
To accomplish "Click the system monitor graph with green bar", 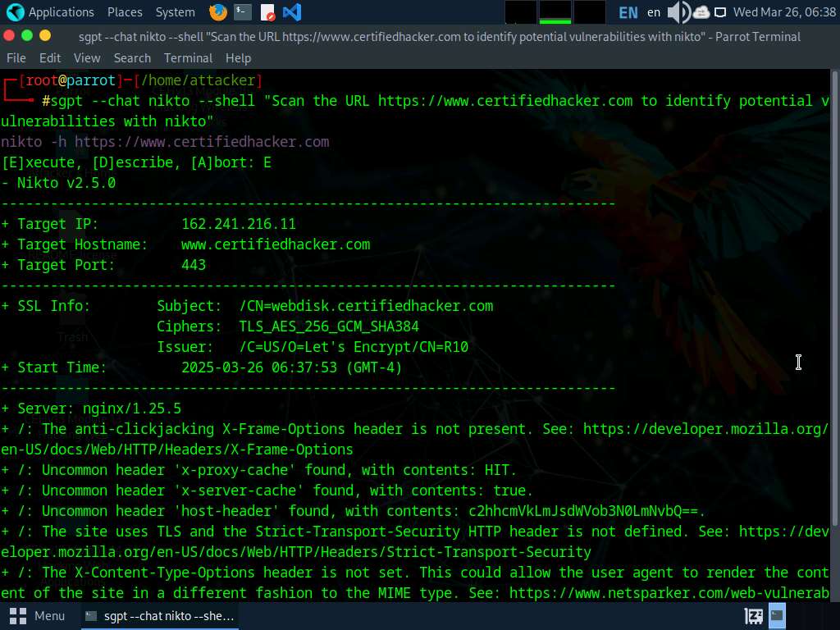I will (555, 12).
